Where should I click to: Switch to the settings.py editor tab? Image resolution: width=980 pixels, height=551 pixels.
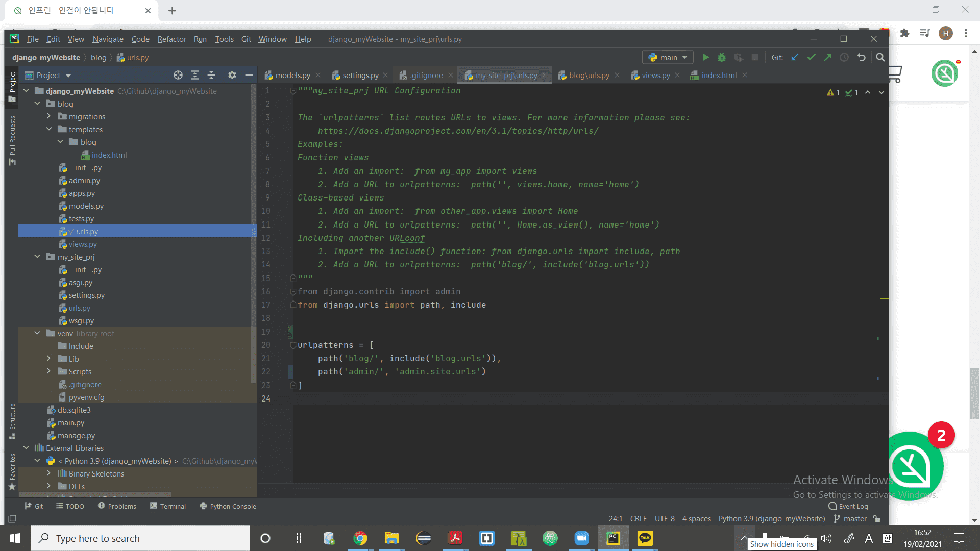[x=360, y=76]
